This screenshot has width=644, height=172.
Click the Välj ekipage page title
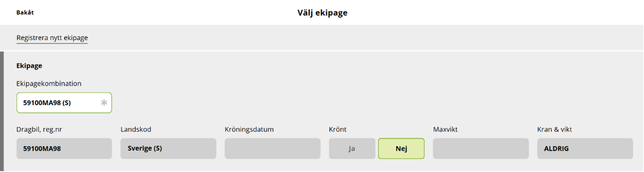(322, 13)
